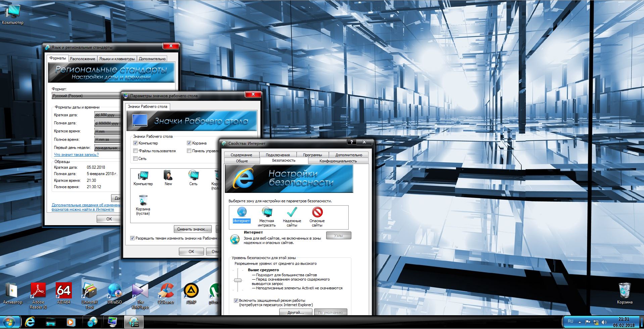Launch Internet Explorer from the taskbar
Screen dimensions: 644x329
(30, 322)
